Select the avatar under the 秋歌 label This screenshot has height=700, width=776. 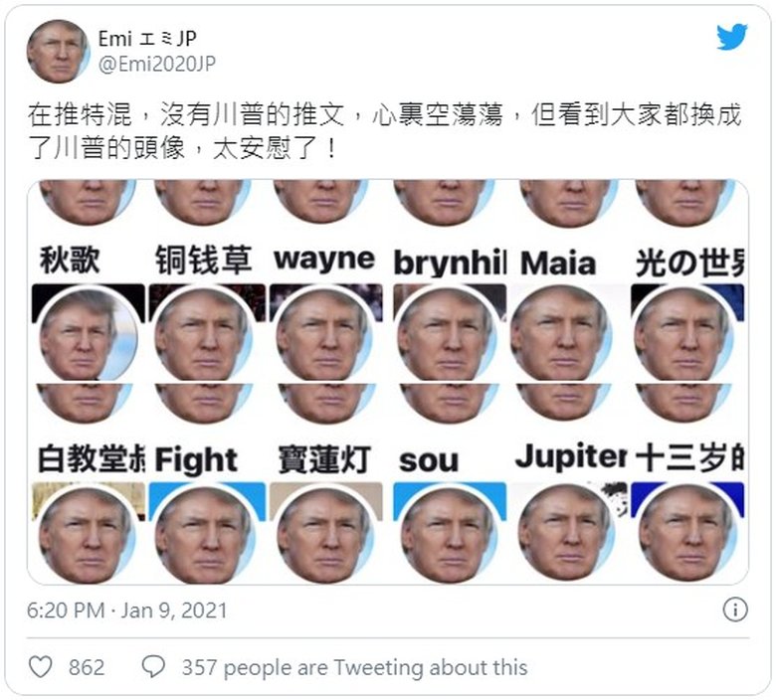tap(89, 335)
